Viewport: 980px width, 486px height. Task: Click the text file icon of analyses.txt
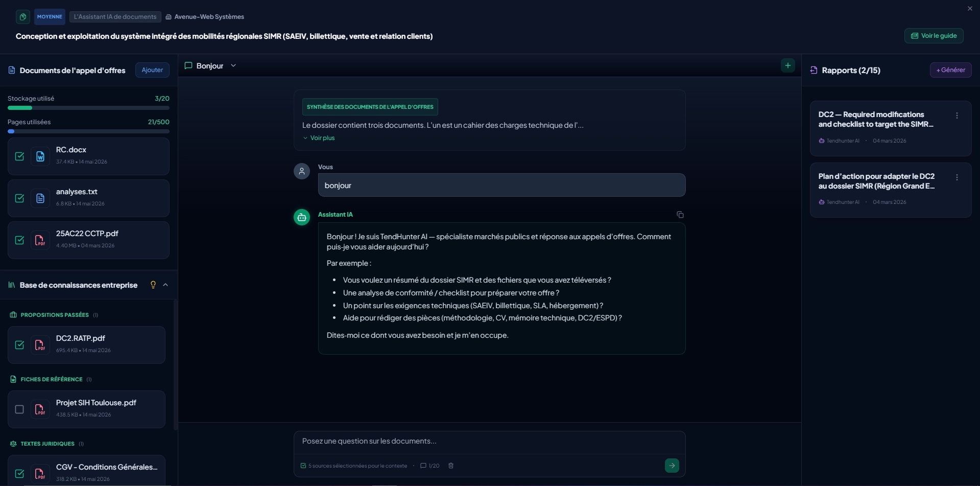coord(40,198)
